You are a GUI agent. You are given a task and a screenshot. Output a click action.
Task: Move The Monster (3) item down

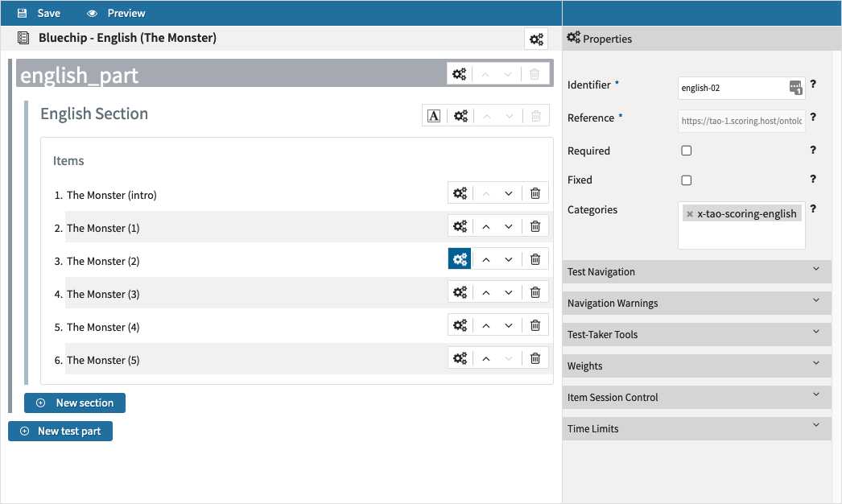click(509, 292)
